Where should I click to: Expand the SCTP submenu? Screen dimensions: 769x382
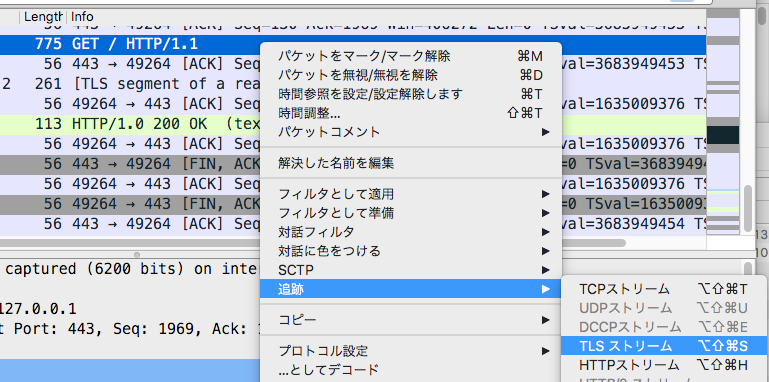click(410, 270)
